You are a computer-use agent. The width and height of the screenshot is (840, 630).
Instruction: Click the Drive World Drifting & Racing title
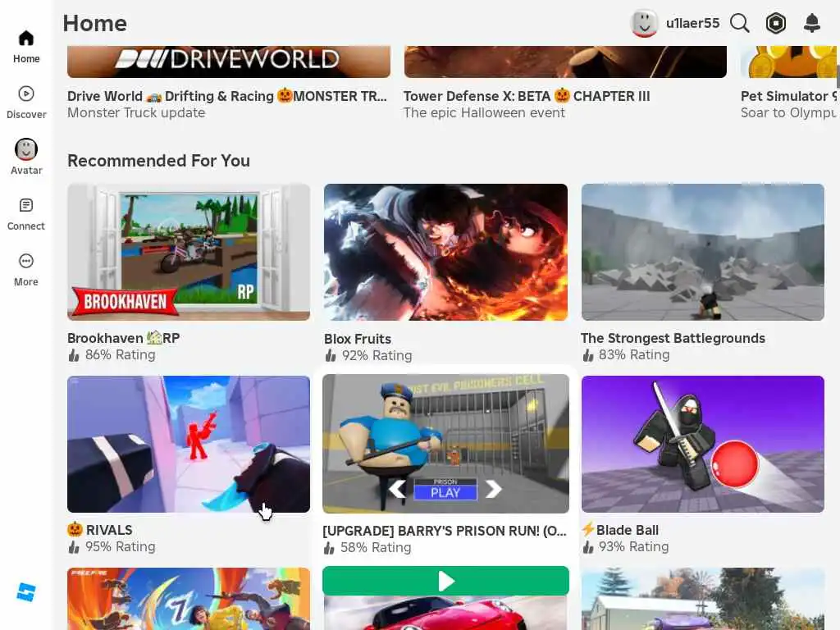coord(226,96)
